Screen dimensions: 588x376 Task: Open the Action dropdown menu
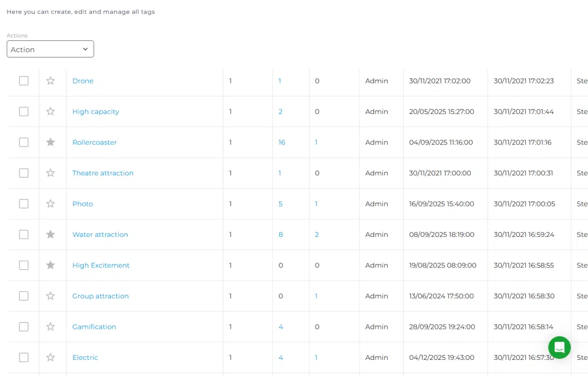click(51, 49)
